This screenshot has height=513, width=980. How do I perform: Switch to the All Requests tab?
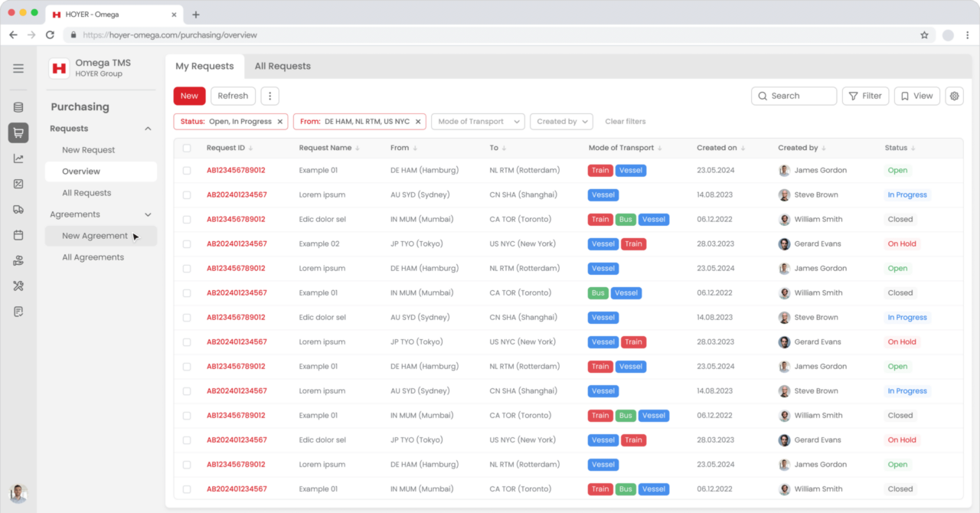[x=283, y=67]
